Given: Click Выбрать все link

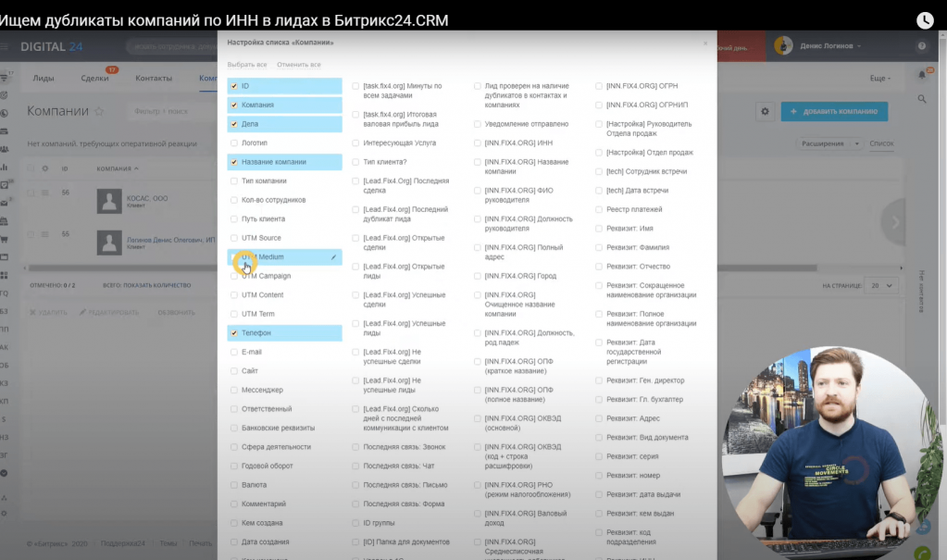Looking at the screenshot, I should 246,65.
